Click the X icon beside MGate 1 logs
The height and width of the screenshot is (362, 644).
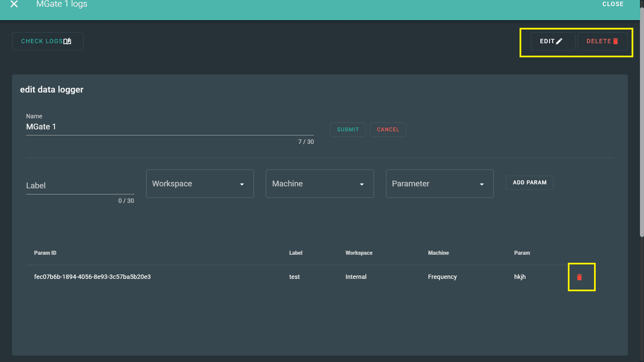coord(14,4)
